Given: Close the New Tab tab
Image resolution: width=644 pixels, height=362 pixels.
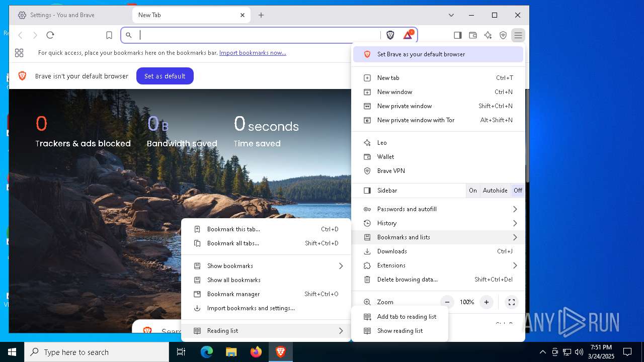Looking at the screenshot, I should tap(242, 15).
